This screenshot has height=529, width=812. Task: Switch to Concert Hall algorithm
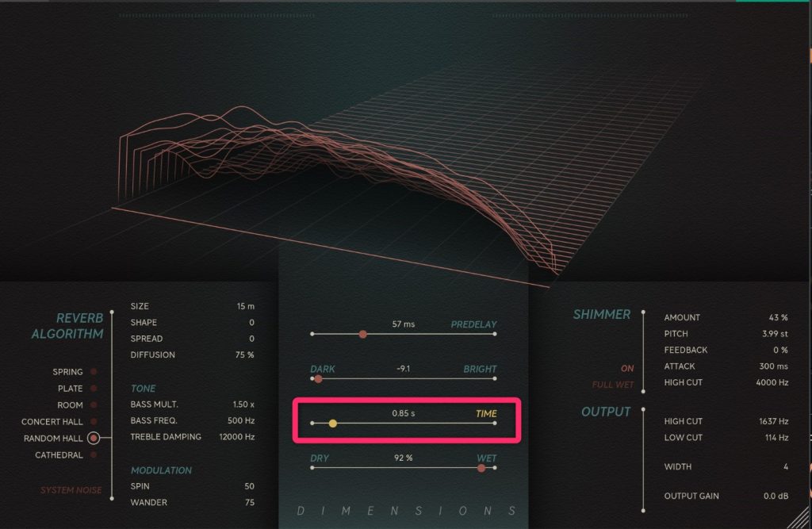94,422
